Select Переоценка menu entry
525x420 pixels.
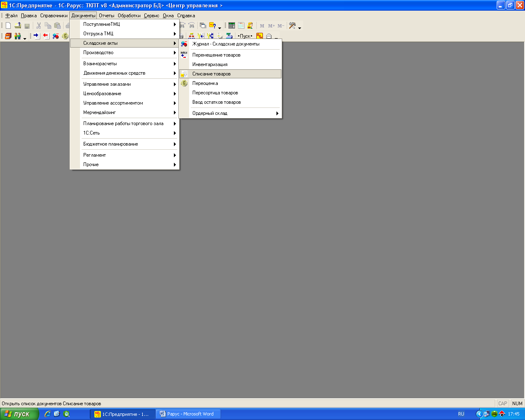231,83
